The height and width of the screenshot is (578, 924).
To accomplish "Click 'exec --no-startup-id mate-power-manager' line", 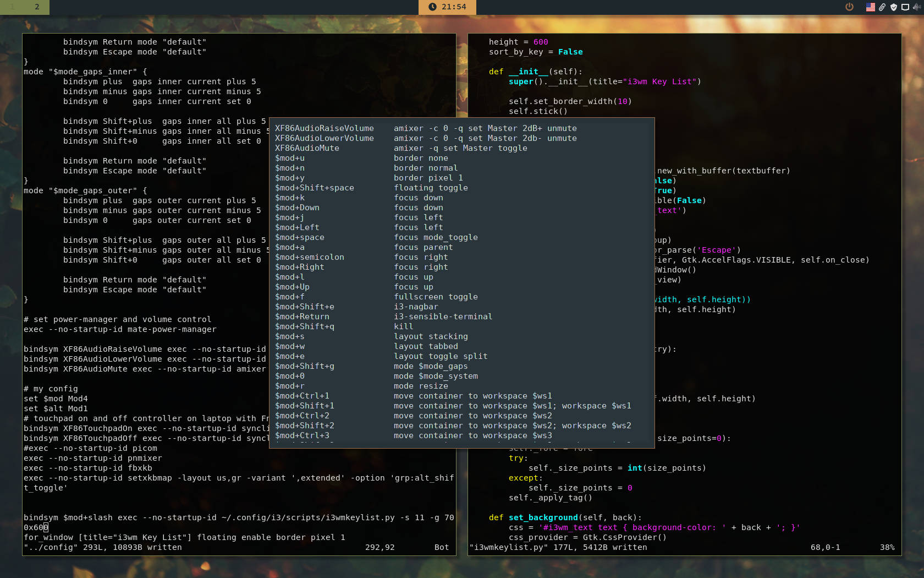I will click(120, 329).
